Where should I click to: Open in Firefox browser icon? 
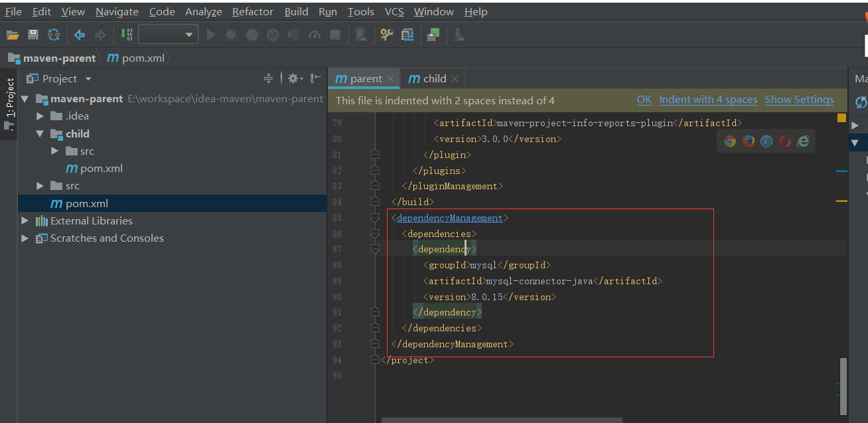coord(749,141)
